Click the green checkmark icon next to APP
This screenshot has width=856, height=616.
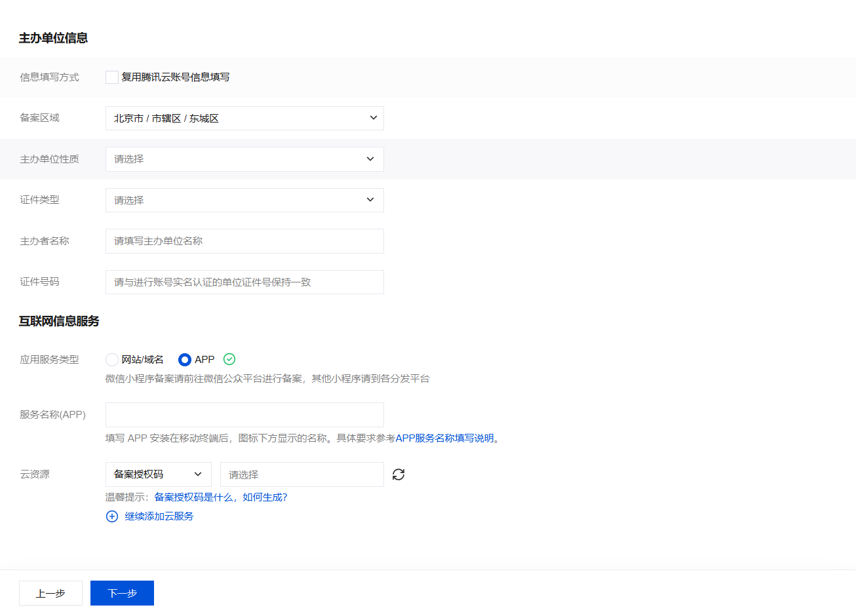(x=229, y=359)
